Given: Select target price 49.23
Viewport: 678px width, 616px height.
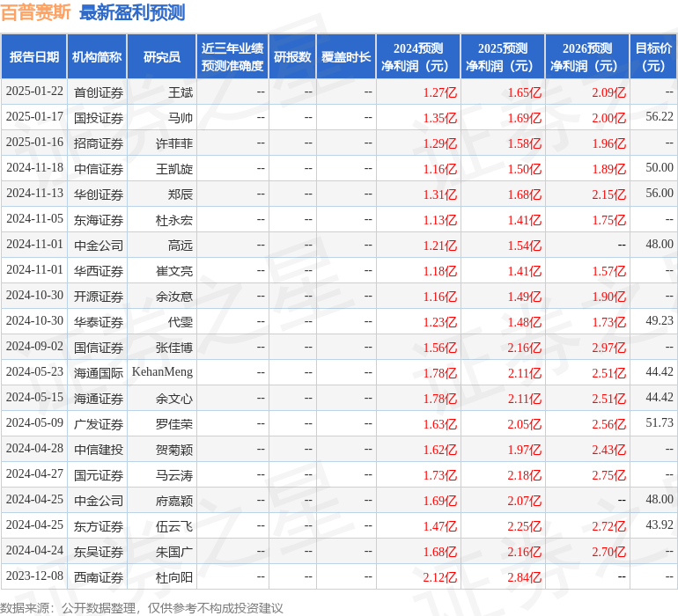Looking at the screenshot, I should [x=660, y=320].
